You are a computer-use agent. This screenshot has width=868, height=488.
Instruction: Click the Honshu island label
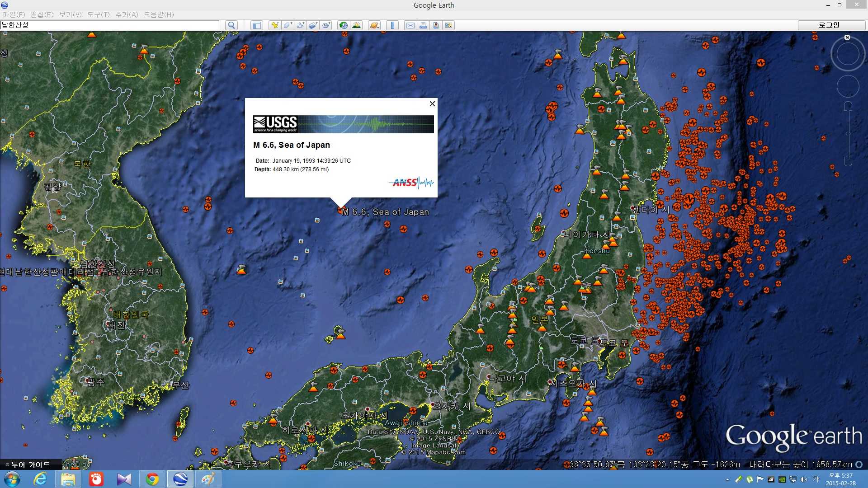(x=597, y=251)
